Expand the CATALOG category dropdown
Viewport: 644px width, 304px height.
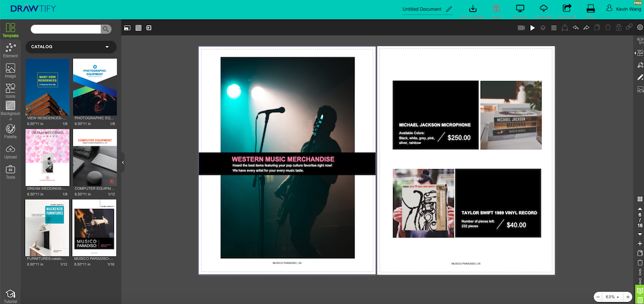click(70, 47)
